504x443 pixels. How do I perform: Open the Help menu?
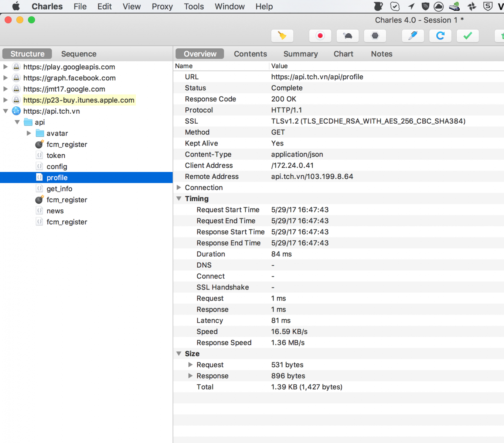click(x=264, y=6)
